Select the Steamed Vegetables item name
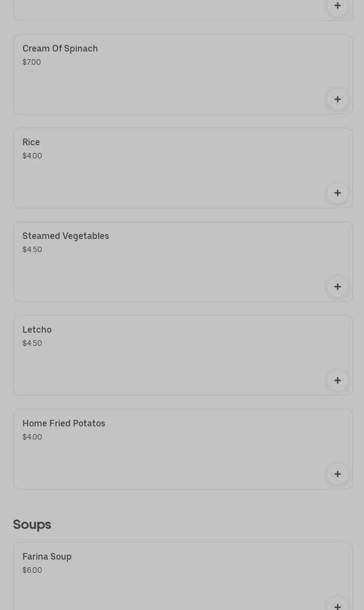 point(66,236)
